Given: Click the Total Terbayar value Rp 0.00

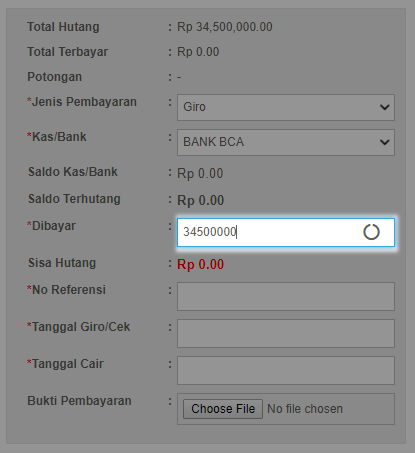Looking at the screenshot, I should click(198, 52).
